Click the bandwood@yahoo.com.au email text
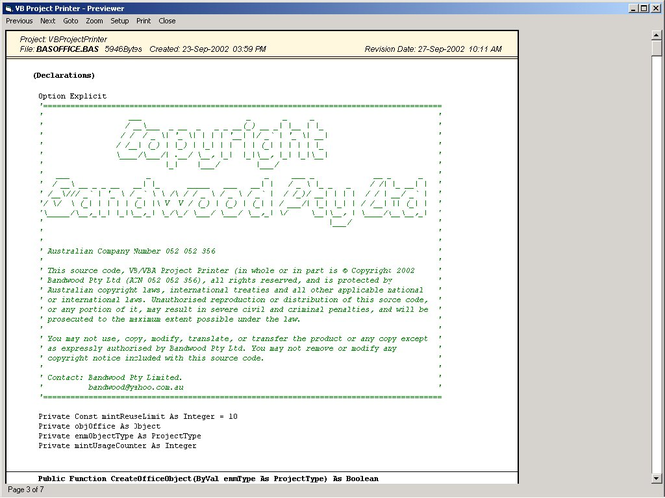The image size is (665, 498). coord(136,387)
